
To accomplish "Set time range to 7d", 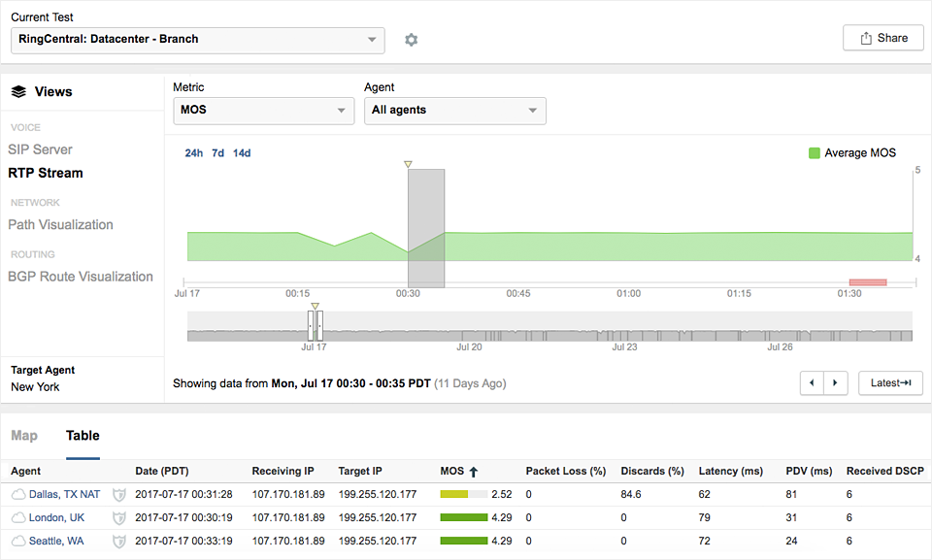I will pyautogui.click(x=217, y=153).
